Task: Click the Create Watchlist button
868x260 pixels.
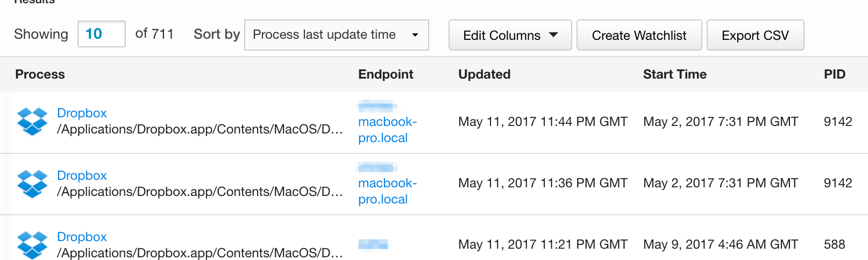Action: click(x=639, y=35)
